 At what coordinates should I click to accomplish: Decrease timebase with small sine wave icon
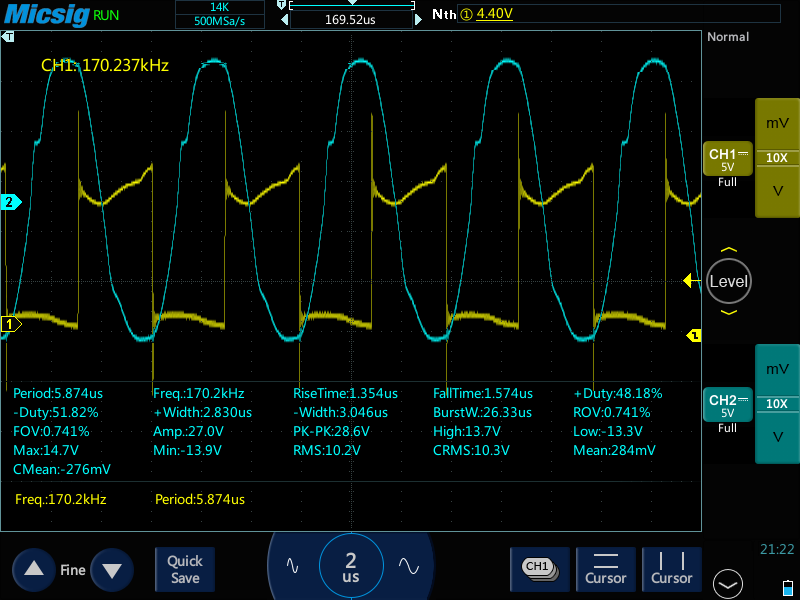tap(292, 566)
